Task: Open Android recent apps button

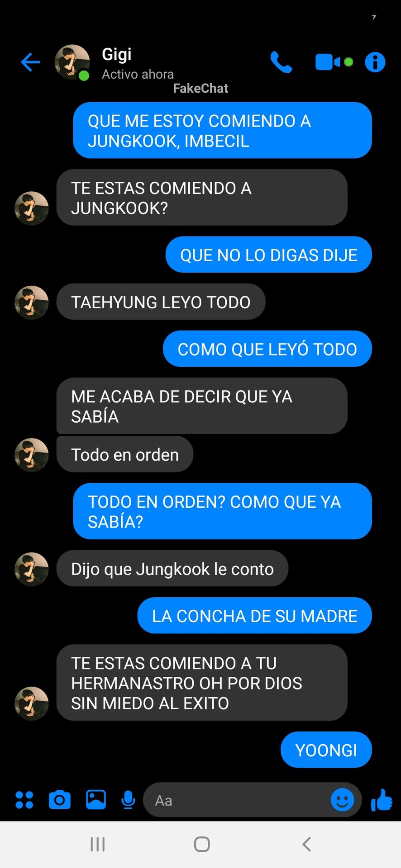Action: pyautogui.click(x=98, y=844)
